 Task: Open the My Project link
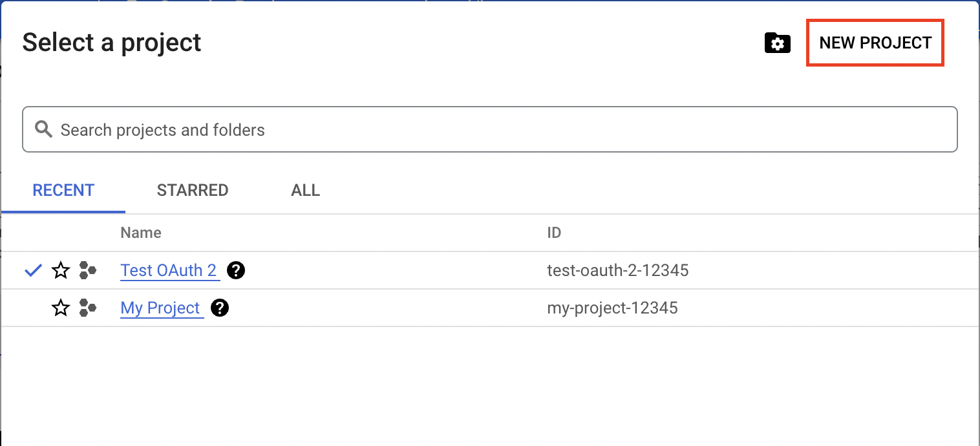[x=161, y=308]
